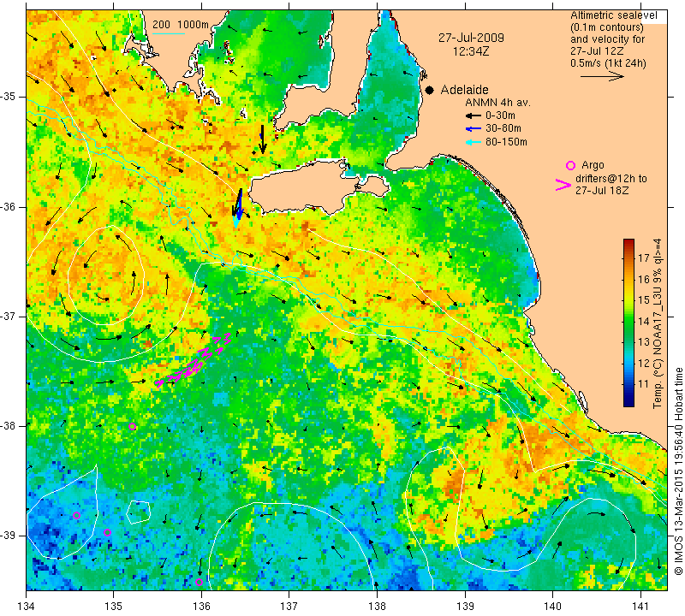
Task: Click the '0.5m/s (1kt 24h)' scale text
Action: pos(608,63)
